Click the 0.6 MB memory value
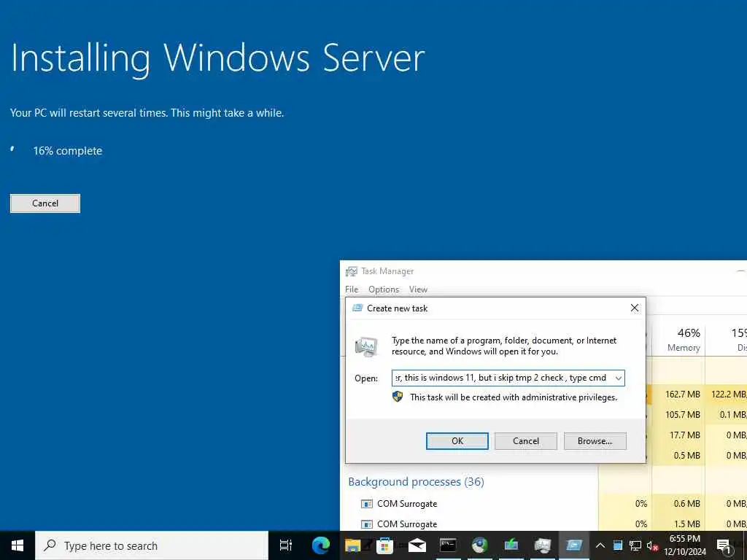 click(687, 503)
